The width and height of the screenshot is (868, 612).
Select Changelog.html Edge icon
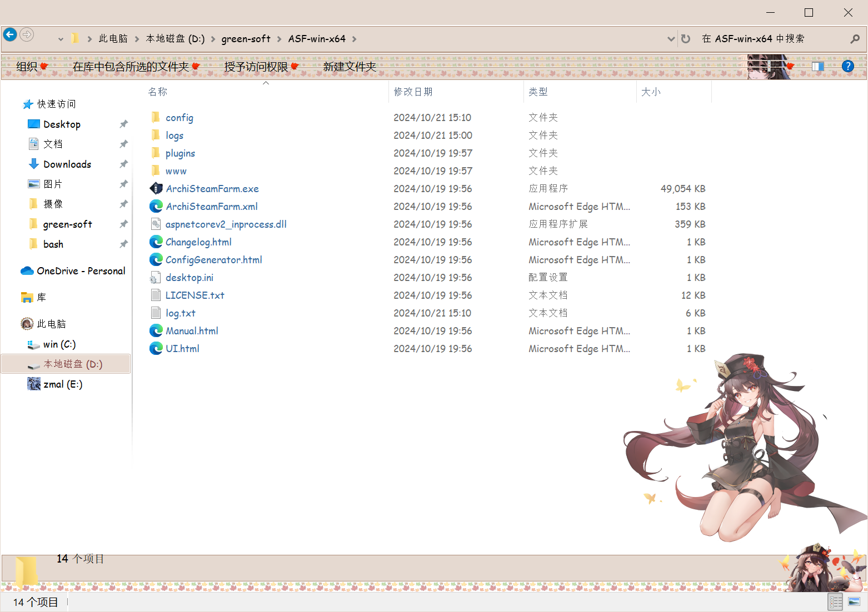click(x=156, y=242)
